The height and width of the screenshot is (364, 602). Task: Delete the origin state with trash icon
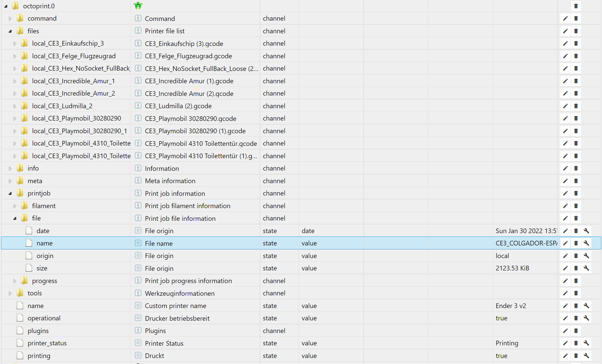click(576, 256)
